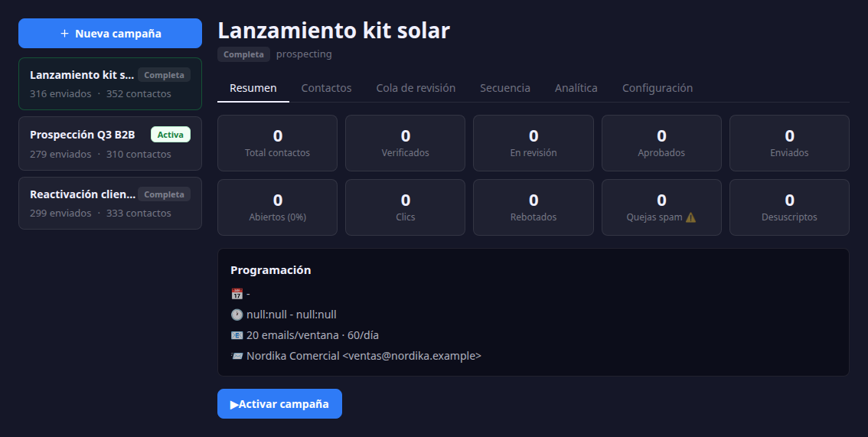Open the Analítica tab
This screenshot has width=868, height=437.
[x=576, y=88]
